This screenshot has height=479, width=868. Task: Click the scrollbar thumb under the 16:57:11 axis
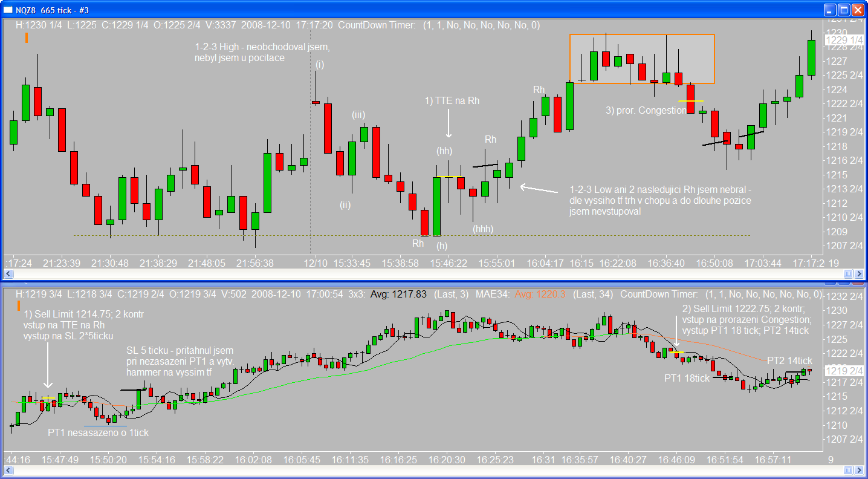[849, 471]
